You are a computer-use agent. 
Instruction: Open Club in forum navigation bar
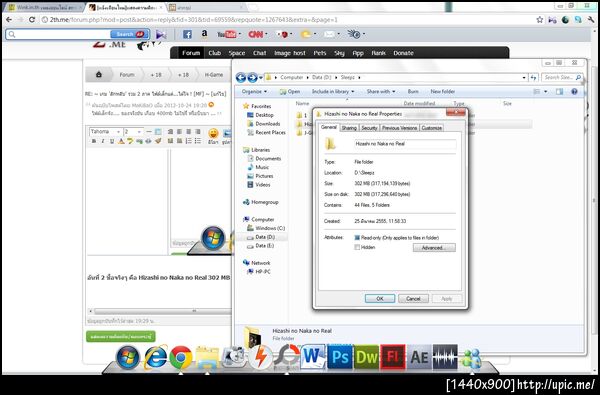214,53
